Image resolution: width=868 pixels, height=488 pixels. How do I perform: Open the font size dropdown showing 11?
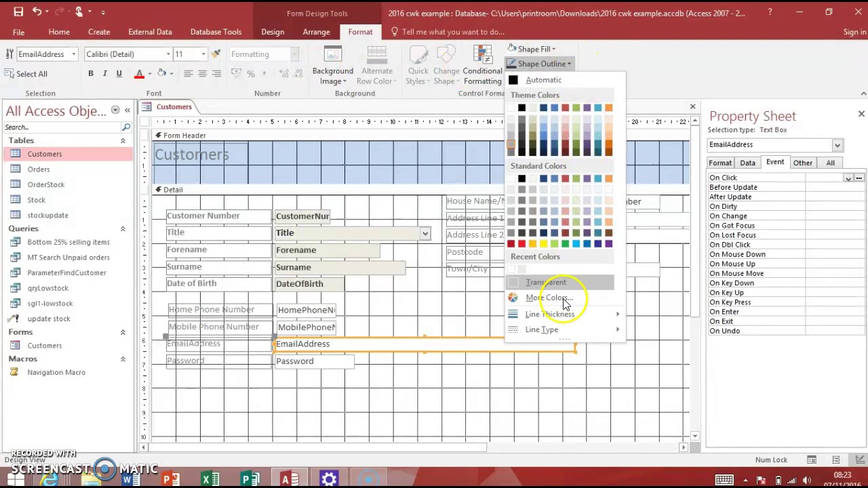click(203, 54)
